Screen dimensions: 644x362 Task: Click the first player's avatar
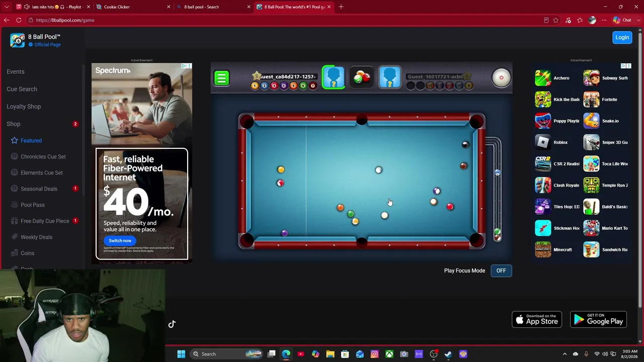[x=333, y=77]
